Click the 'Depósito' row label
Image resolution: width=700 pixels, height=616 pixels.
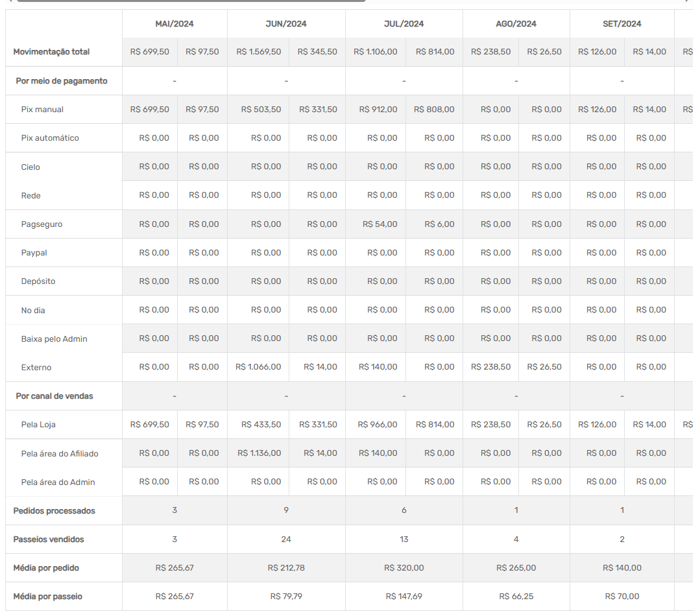[38, 281]
